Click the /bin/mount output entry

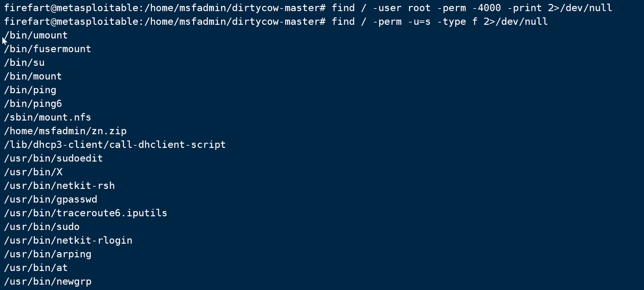pos(33,76)
